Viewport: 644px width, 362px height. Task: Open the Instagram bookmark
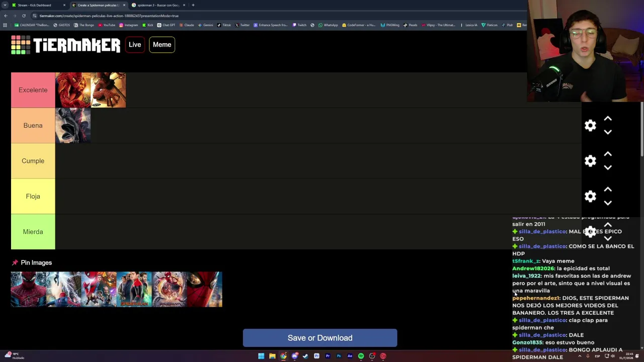point(128,25)
